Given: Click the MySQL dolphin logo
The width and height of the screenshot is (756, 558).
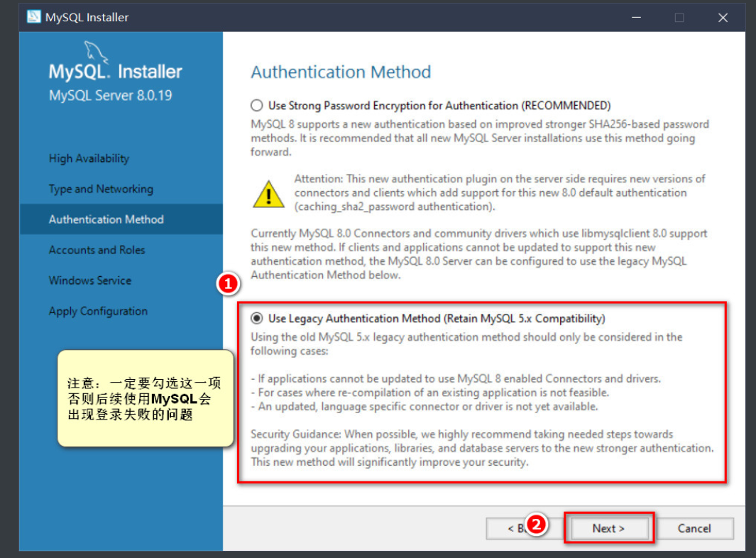Looking at the screenshot, I should pyautogui.click(x=95, y=52).
